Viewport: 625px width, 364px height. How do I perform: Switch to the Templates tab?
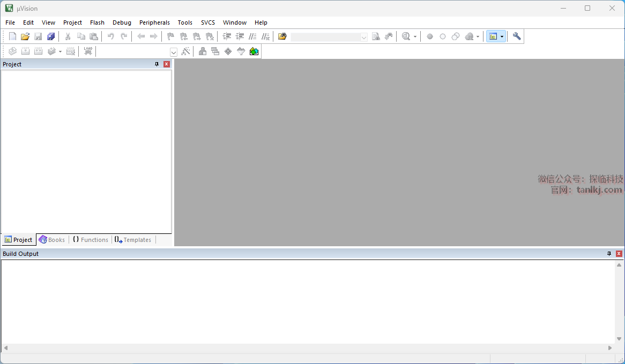(133, 240)
